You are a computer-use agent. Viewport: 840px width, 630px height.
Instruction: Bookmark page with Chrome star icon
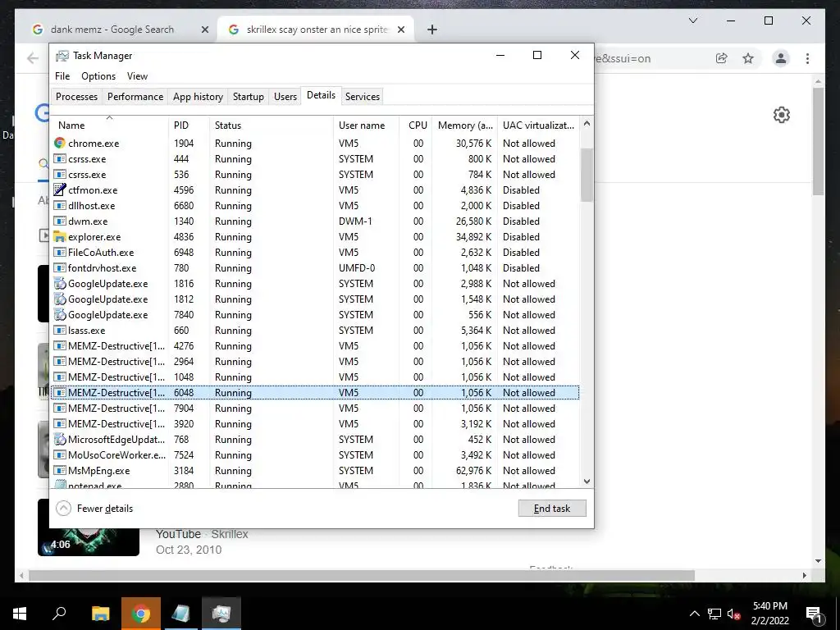[x=748, y=58]
